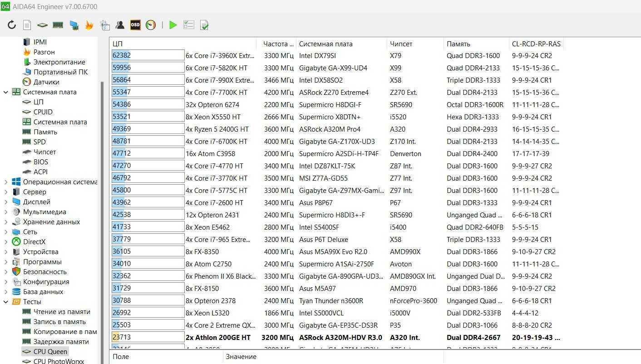This screenshot has height=364, width=641.
Task: Click the nForcePro-3600 chipset cell
Action: 414,300
